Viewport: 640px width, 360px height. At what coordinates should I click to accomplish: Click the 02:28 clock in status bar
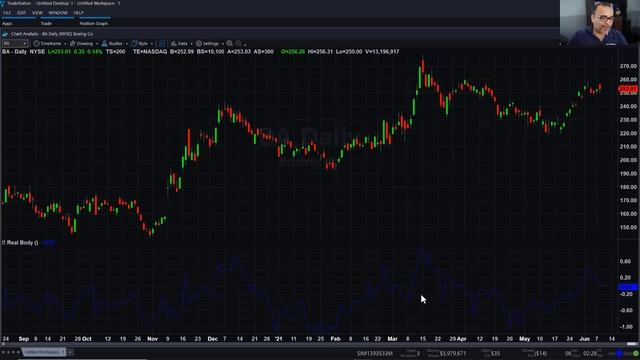[x=590, y=353]
